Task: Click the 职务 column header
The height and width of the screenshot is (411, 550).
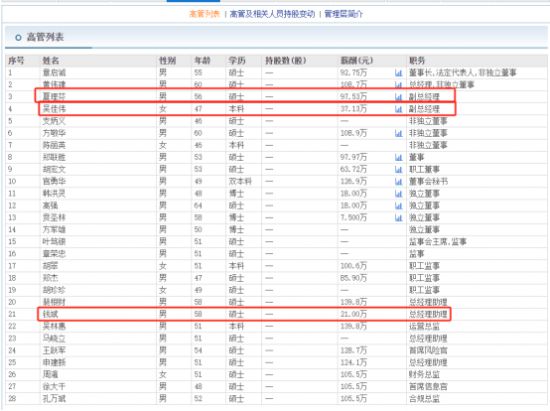Action: (x=417, y=61)
